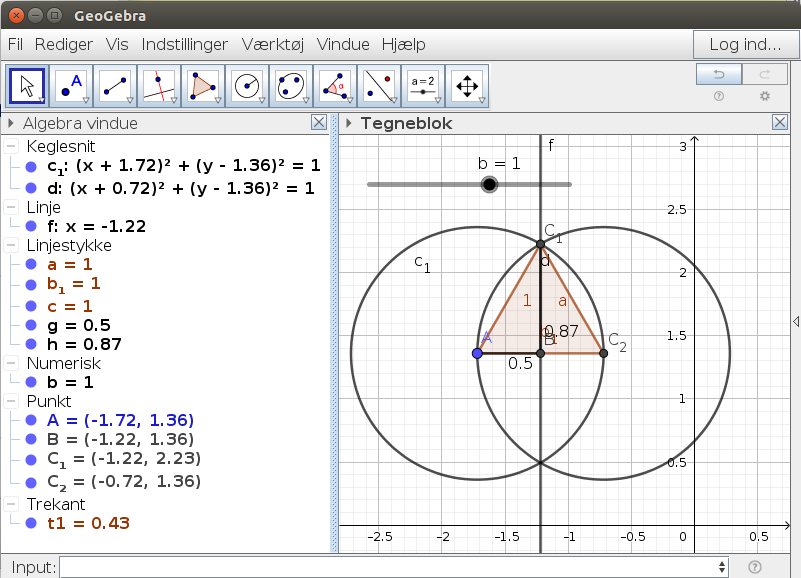Open the Indstillinger menu
The image size is (801, 578).
[x=184, y=44]
